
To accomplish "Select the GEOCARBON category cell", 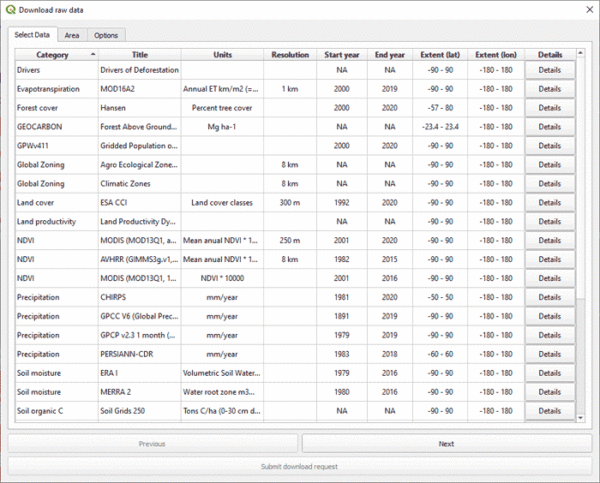I will click(56, 127).
